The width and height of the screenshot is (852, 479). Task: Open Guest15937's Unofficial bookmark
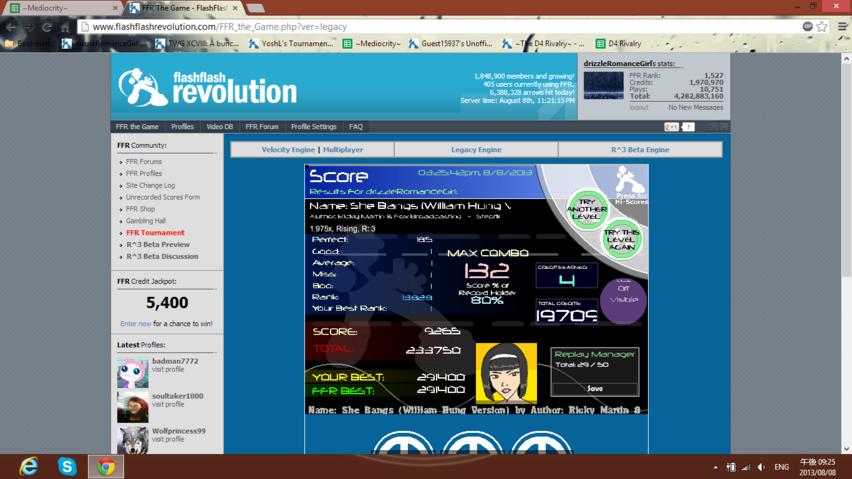pyautogui.click(x=451, y=43)
